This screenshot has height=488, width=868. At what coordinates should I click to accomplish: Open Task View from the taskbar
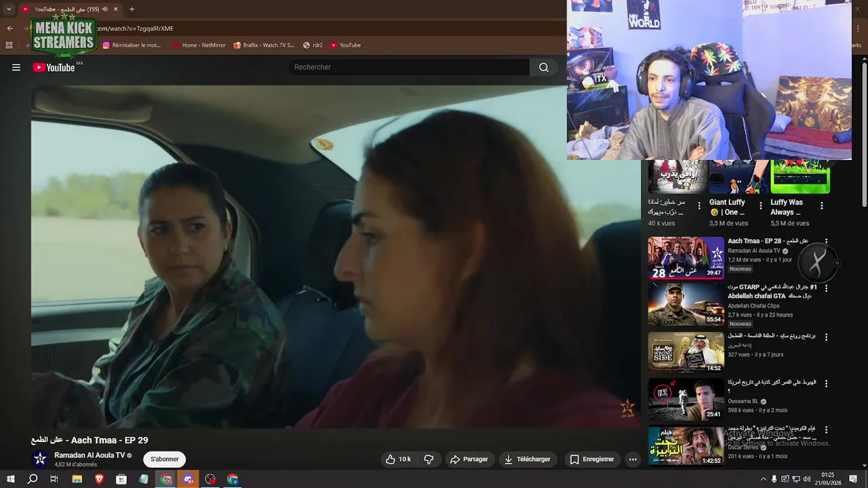click(x=54, y=479)
